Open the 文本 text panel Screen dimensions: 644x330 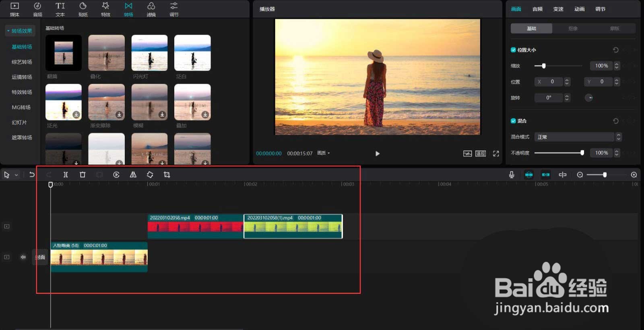point(60,9)
